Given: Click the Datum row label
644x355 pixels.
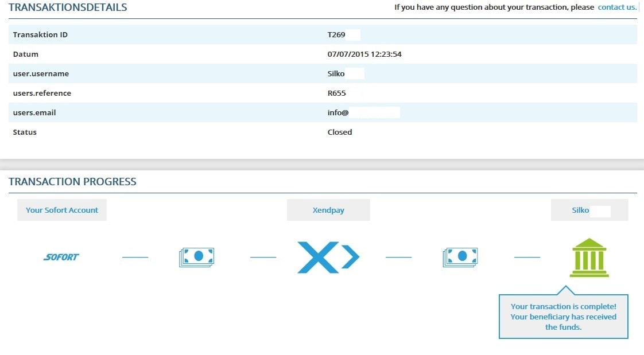Looking at the screenshot, I should pos(25,54).
